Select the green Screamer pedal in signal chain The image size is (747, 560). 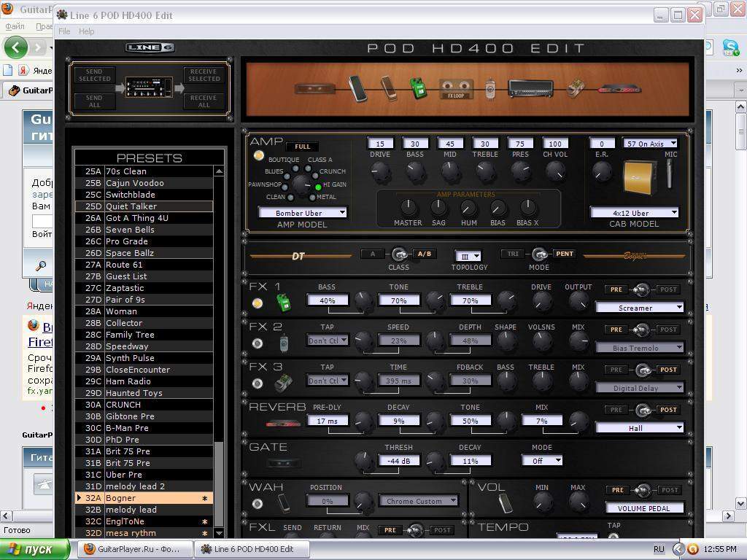[x=418, y=87]
